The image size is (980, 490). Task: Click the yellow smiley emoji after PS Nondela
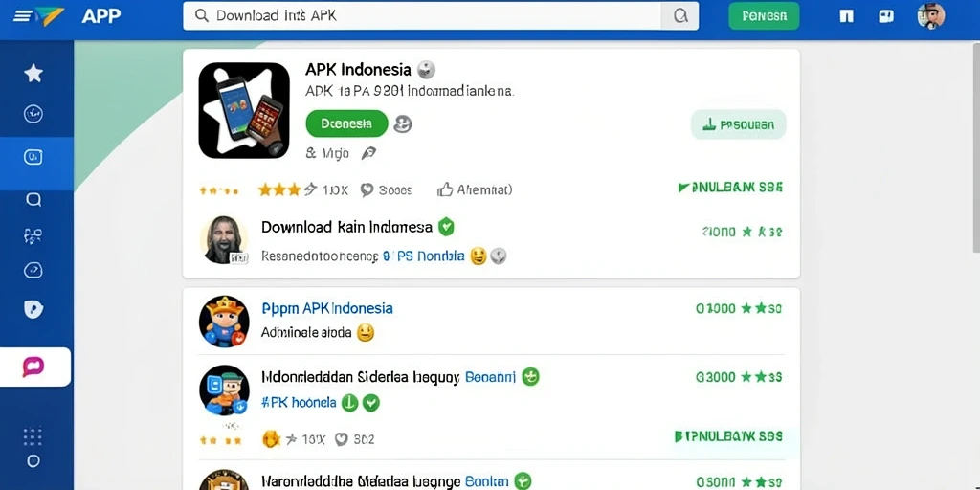pos(479,256)
